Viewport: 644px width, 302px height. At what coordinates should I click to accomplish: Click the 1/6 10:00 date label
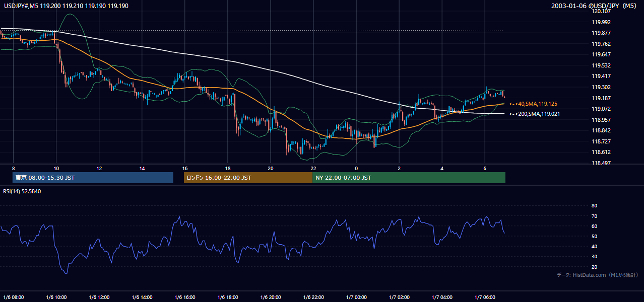[56, 297]
